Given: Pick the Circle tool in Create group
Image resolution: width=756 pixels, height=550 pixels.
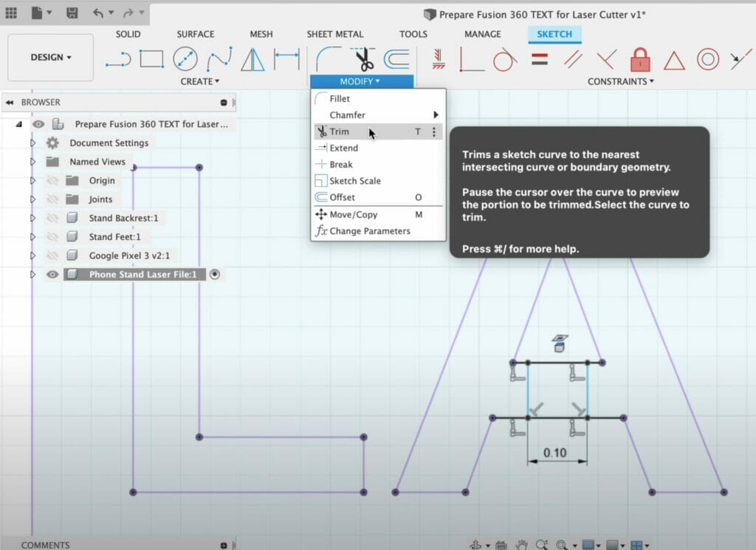Looking at the screenshot, I should 185,59.
